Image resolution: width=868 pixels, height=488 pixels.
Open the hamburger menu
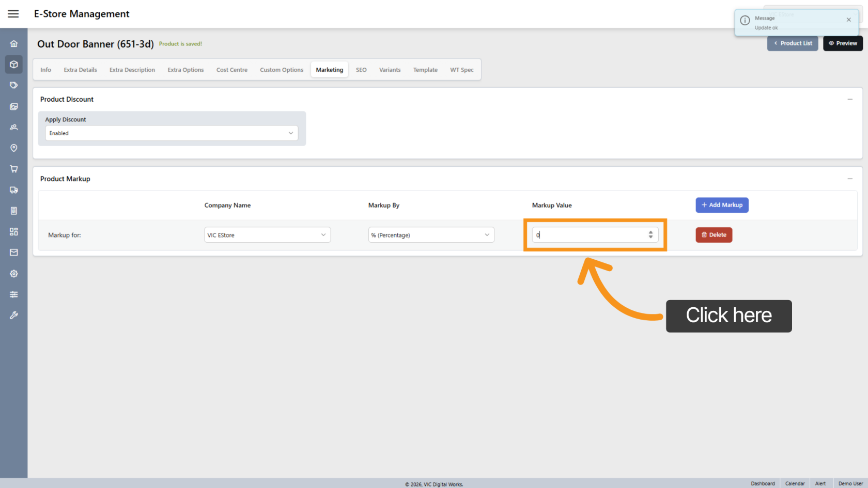(13, 14)
